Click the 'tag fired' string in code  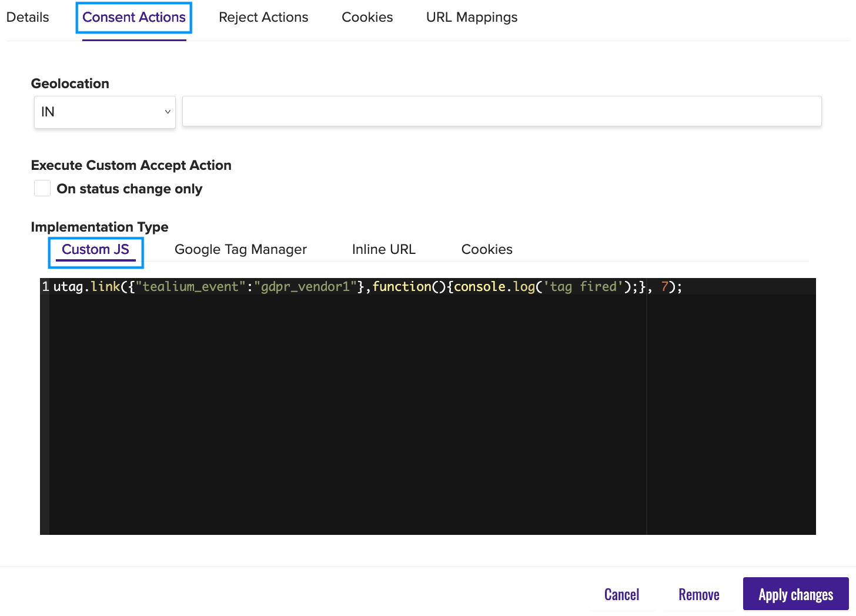583,286
